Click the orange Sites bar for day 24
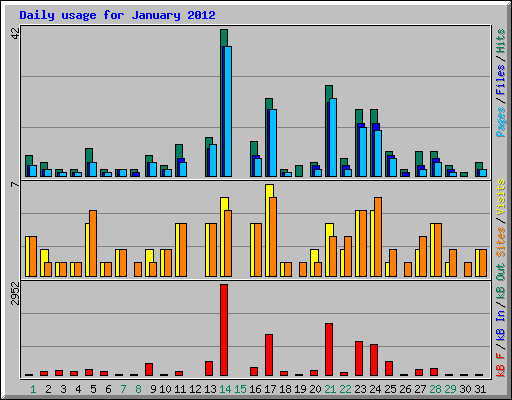This screenshot has height=400, width=512. [x=378, y=237]
